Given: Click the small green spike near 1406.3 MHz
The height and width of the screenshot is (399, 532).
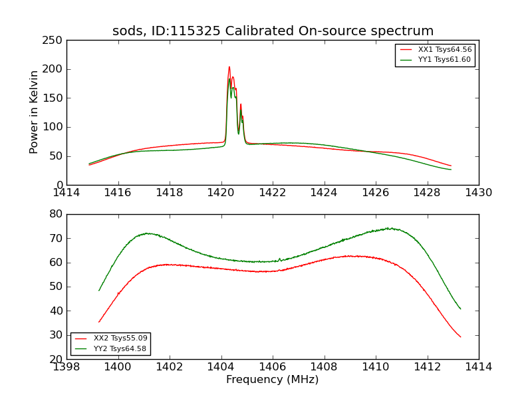Looking at the screenshot, I should 279,259.
